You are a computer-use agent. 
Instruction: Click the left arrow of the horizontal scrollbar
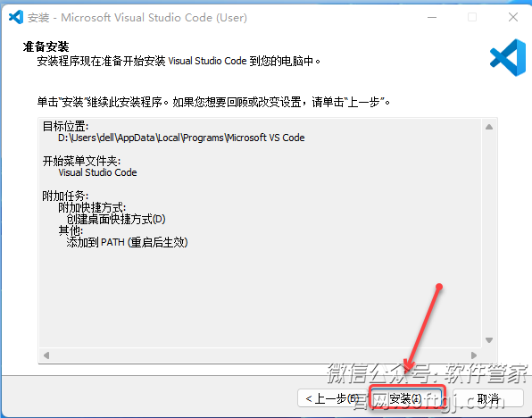click(x=46, y=355)
